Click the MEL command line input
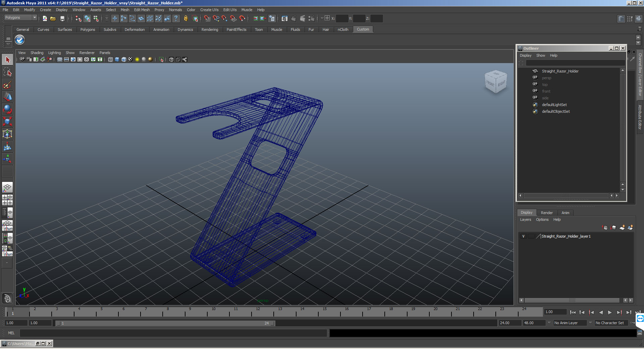This screenshot has width=644, height=349. point(173,333)
